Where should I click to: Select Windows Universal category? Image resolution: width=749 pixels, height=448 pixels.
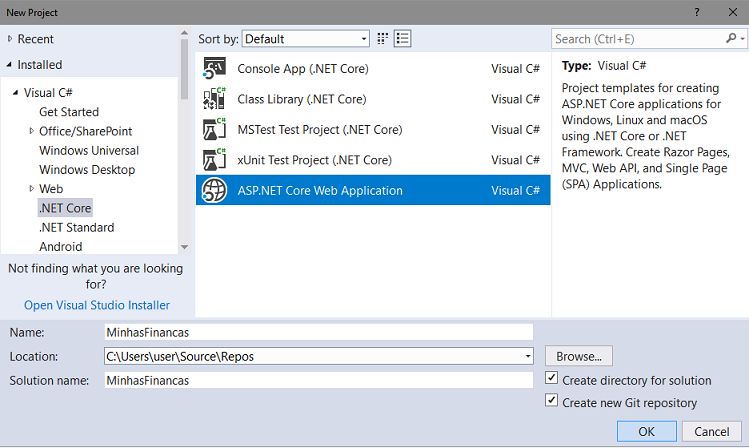point(89,150)
